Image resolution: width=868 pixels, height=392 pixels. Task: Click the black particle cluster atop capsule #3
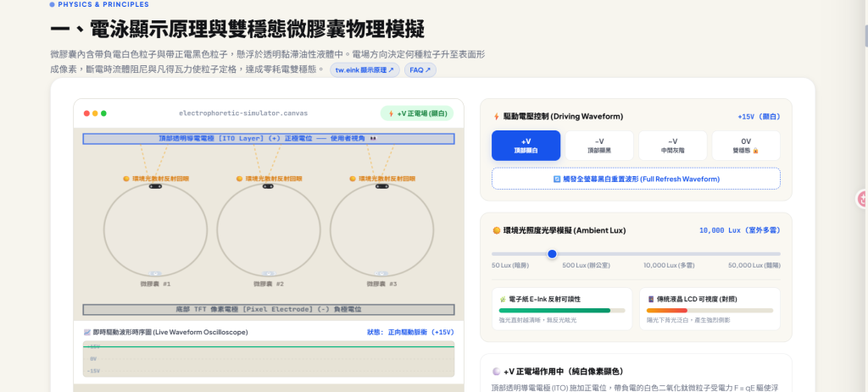coord(381,187)
